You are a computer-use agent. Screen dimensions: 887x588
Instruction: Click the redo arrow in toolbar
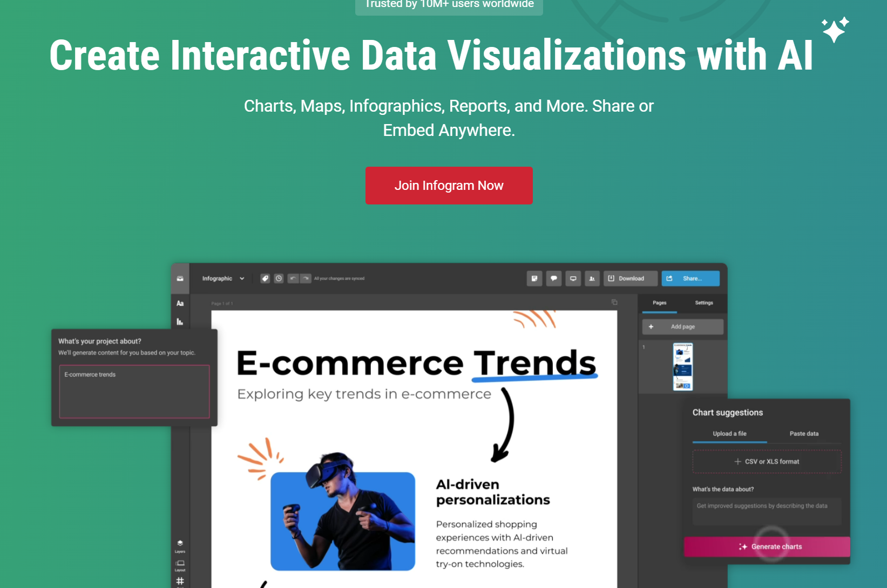coord(306,278)
